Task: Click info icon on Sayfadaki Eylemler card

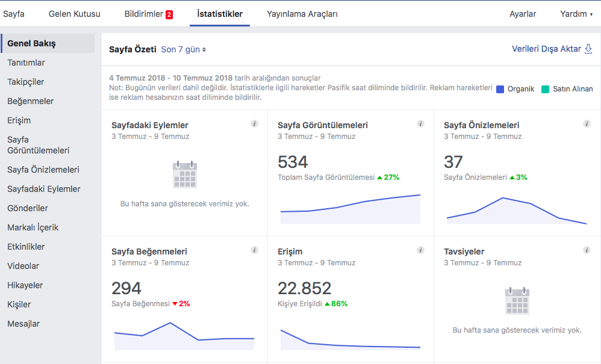Action: (x=255, y=123)
